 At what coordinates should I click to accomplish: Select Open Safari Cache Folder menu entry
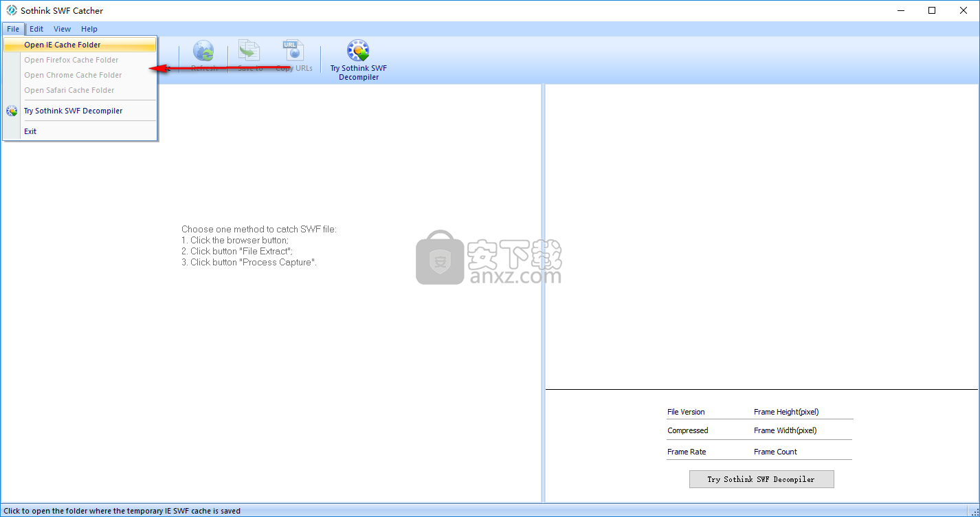pos(80,90)
